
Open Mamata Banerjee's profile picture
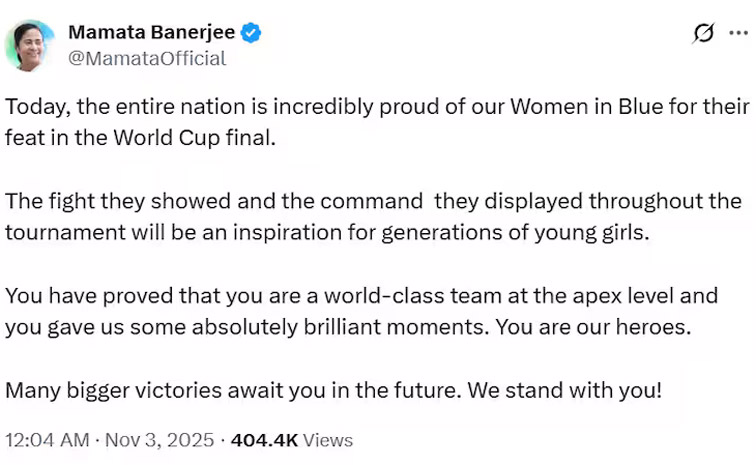[30, 45]
